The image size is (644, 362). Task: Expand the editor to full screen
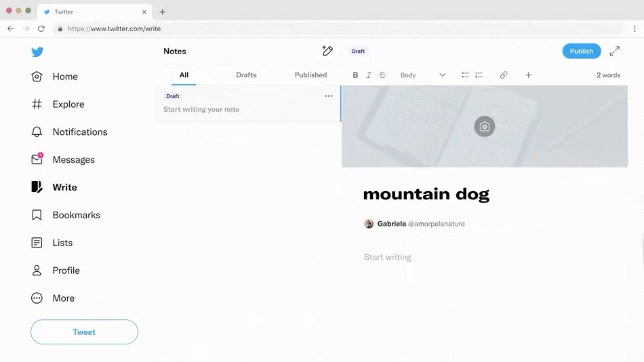coord(614,52)
